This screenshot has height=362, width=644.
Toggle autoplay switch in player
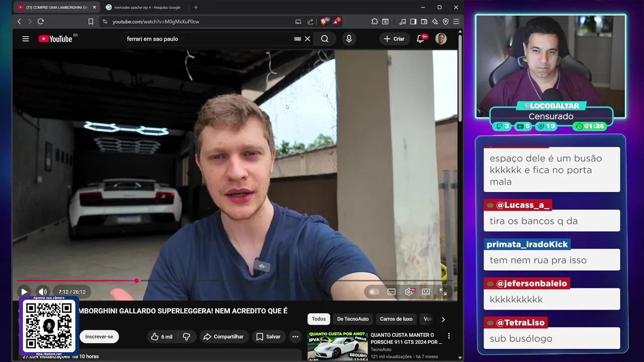tap(373, 292)
